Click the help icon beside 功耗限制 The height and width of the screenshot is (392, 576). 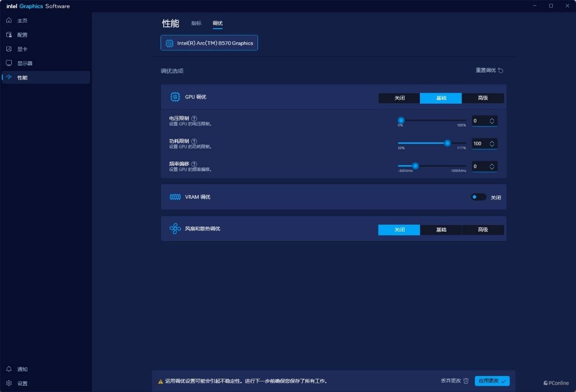tap(194, 141)
